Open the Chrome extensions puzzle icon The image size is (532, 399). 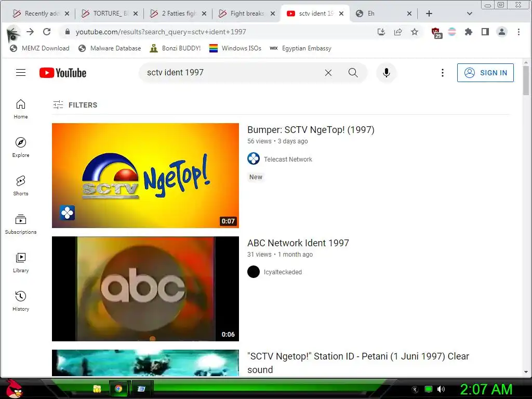pos(469,32)
